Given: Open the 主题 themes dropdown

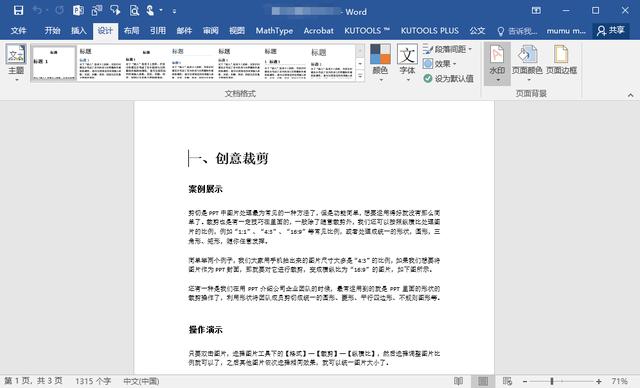Looking at the screenshot, I should coord(16,63).
